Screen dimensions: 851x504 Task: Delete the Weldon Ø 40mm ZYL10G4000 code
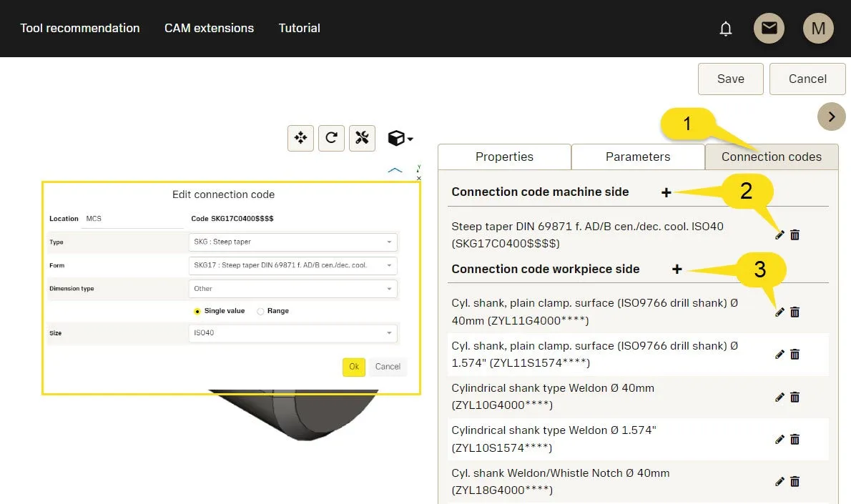pos(795,397)
